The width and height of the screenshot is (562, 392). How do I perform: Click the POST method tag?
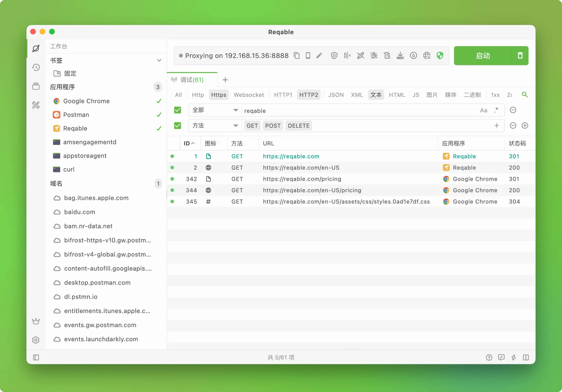[273, 126]
